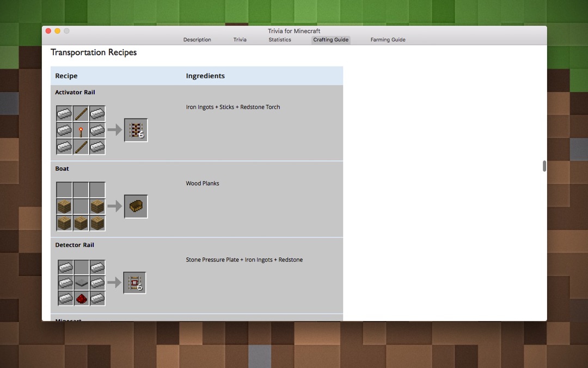The height and width of the screenshot is (368, 588).
Task: Click the Detector Rail result icon
Action: coord(134,283)
